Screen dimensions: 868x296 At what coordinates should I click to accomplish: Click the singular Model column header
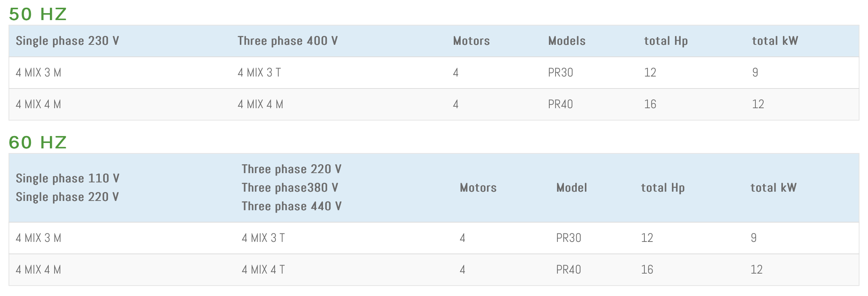[571, 188]
